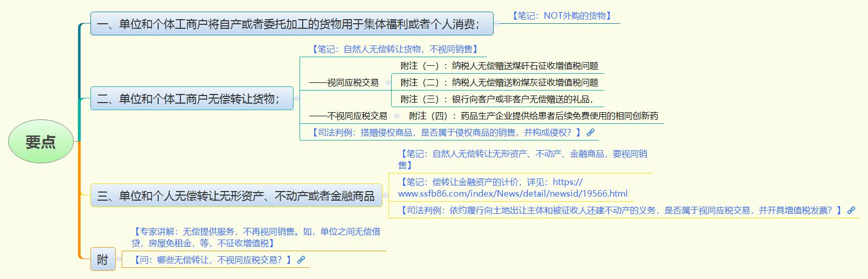The height and width of the screenshot is (279, 868).
Task: Collapse branch of node 三 金融商品
Action: pos(385,196)
